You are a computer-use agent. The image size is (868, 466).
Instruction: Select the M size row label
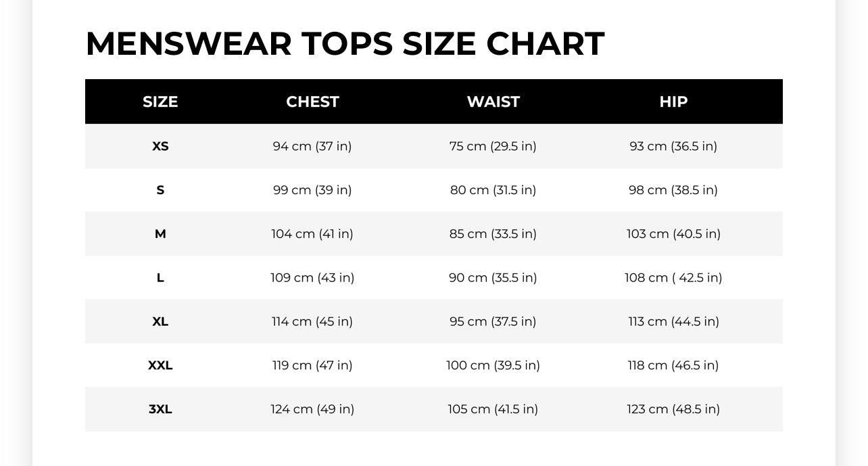(160, 234)
